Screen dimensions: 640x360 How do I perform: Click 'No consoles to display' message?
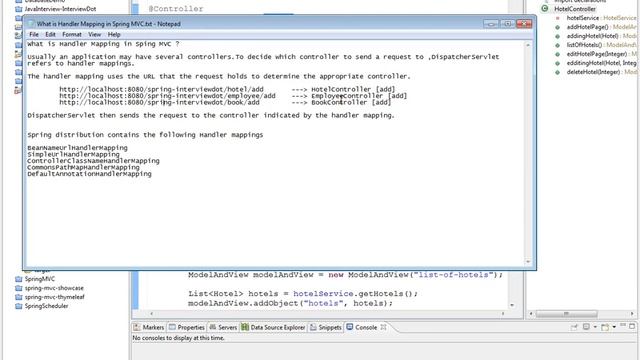coord(178,338)
